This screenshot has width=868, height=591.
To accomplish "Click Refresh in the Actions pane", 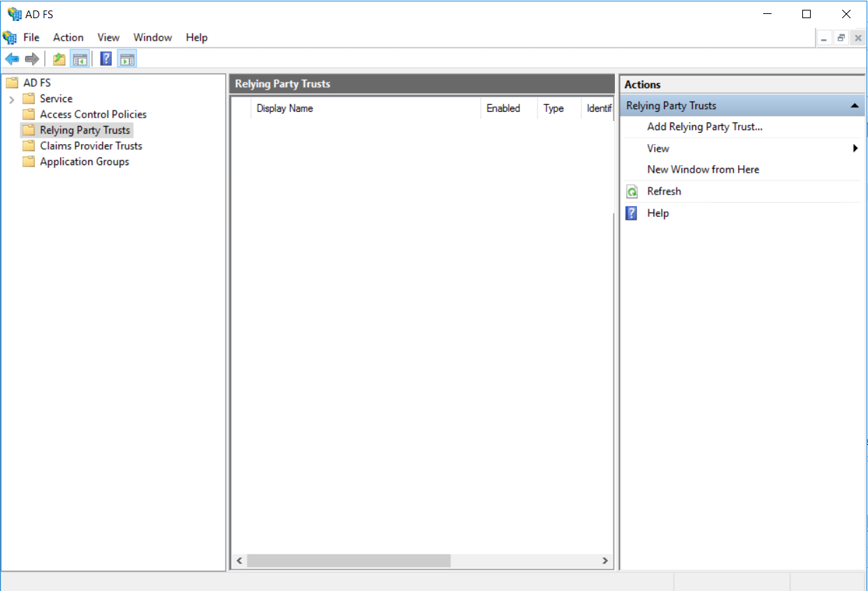I will point(664,191).
